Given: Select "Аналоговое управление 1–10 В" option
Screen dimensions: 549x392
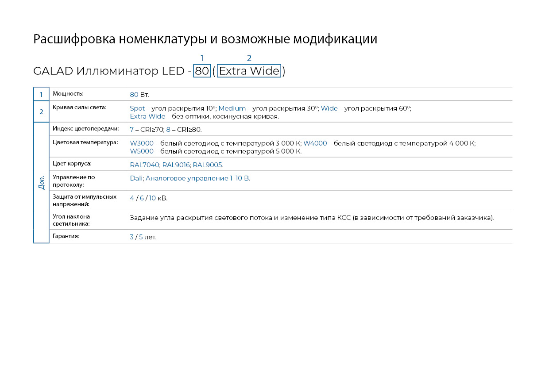Looking at the screenshot, I should click(x=197, y=178).
